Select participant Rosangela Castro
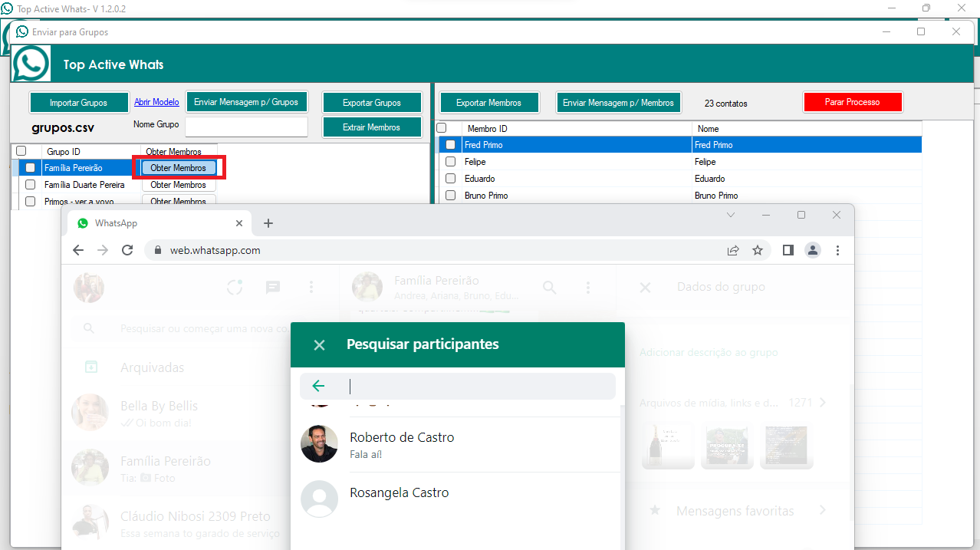 458,499
